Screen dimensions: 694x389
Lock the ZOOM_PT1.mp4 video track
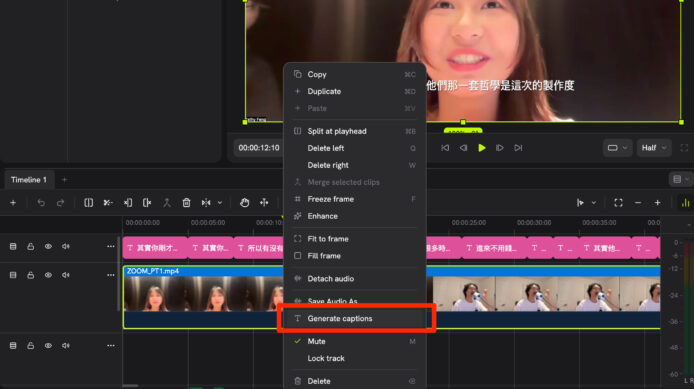31,275
